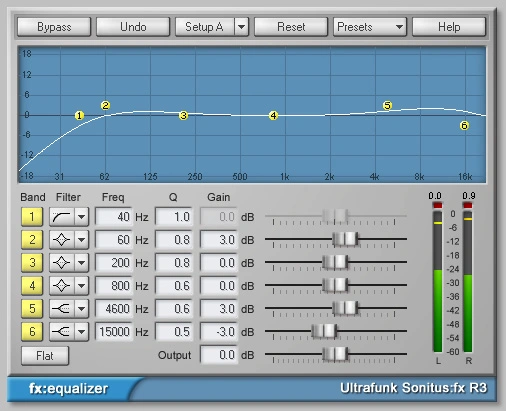Click the Undo button
506x411 pixels.
coord(133,27)
